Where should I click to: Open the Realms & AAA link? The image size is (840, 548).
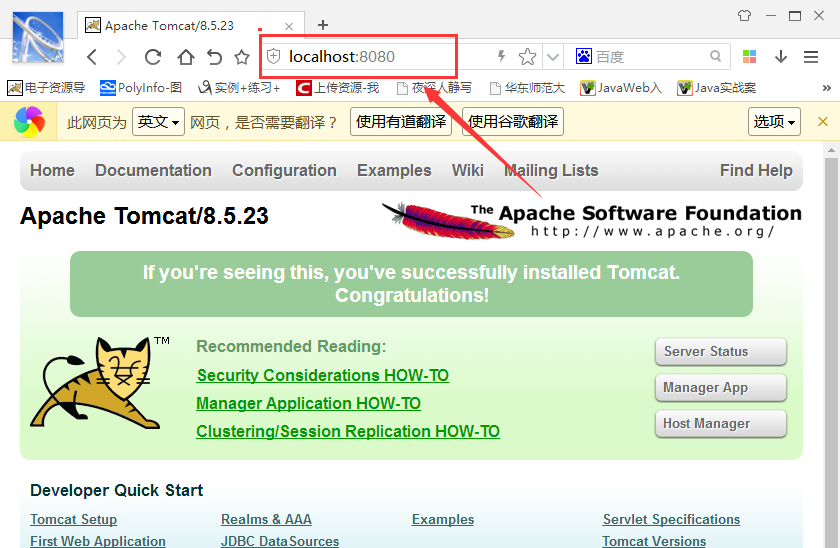point(266,520)
